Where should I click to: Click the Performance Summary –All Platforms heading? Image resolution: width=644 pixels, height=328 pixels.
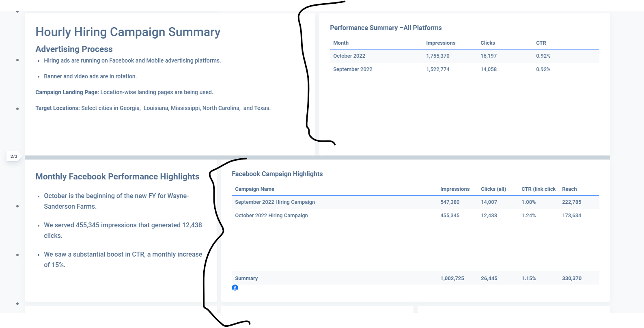[386, 28]
